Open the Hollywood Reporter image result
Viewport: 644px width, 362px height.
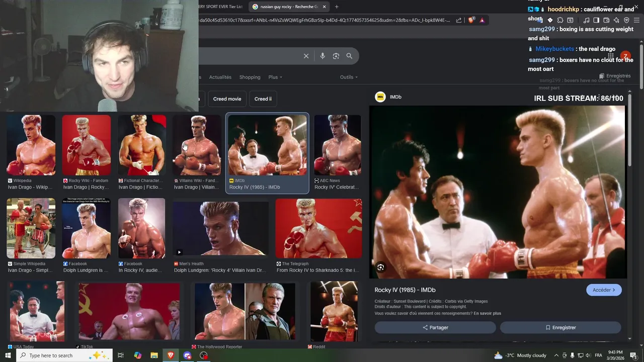point(245,312)
